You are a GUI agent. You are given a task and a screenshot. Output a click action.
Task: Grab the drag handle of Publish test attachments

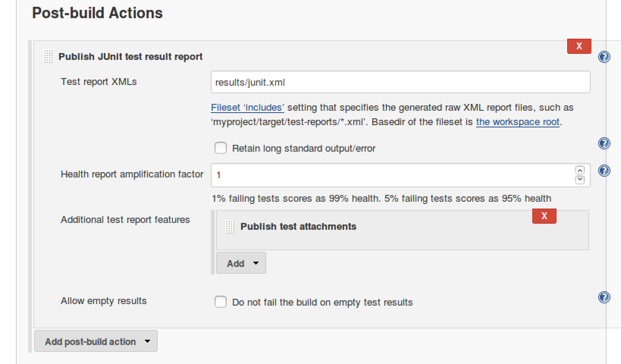(x=230, y=227)
